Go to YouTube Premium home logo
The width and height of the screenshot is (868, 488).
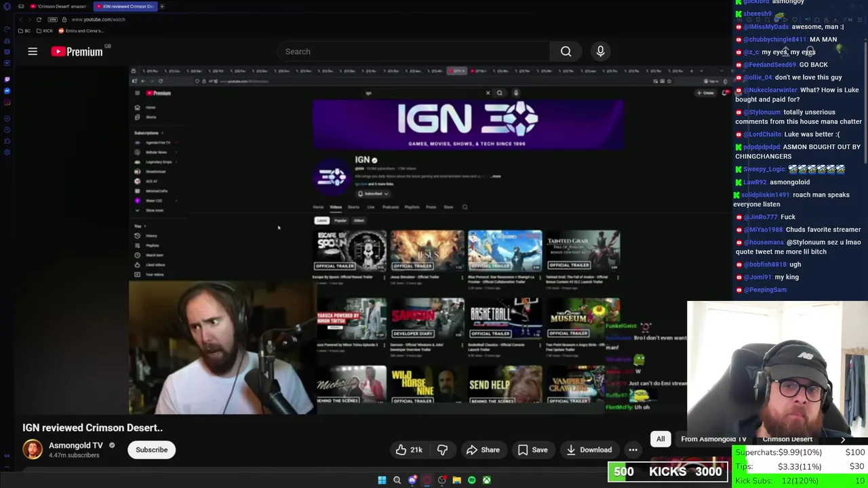(x=77, y=52)
